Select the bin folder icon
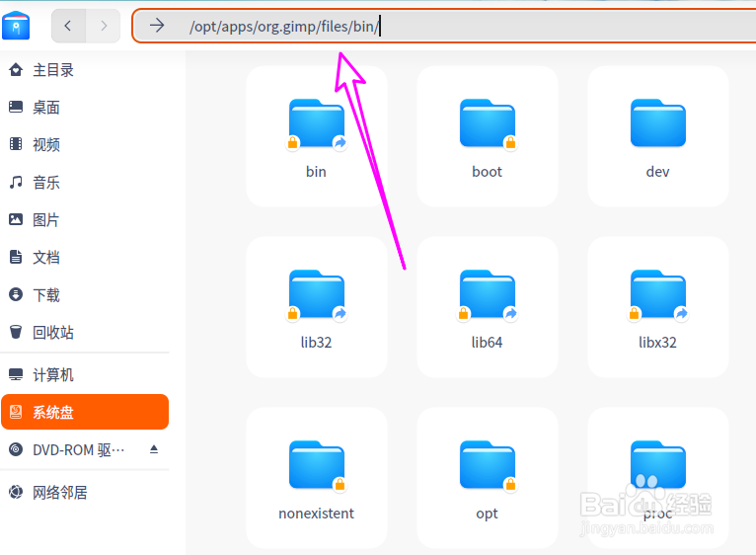 click(x=317, y=124)
